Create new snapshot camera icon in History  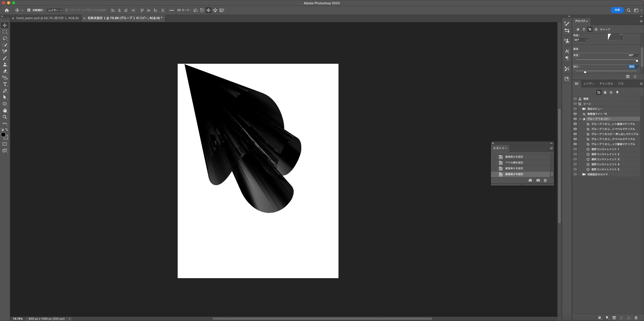tap(538, 180)
